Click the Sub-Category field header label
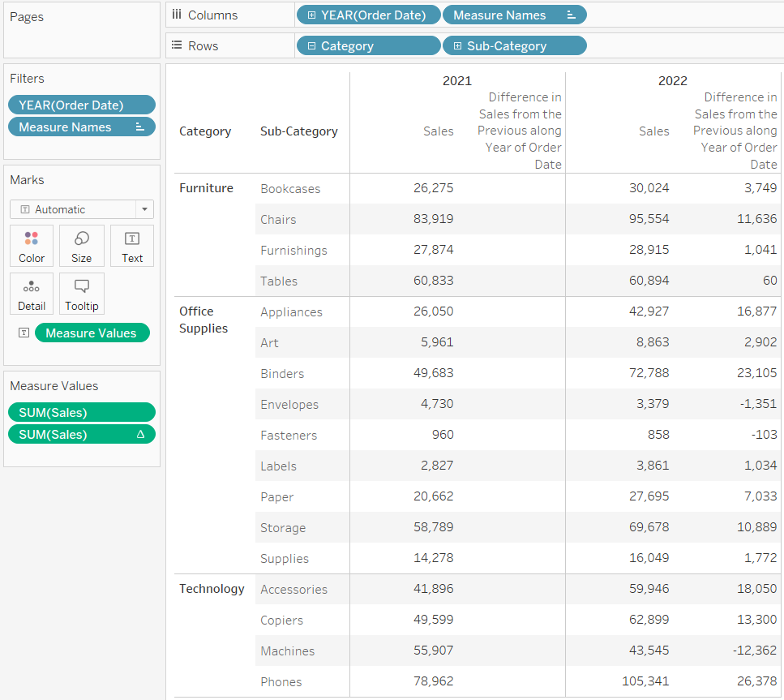The height and width of the screenshot is (700, 784). click(298, 131)
